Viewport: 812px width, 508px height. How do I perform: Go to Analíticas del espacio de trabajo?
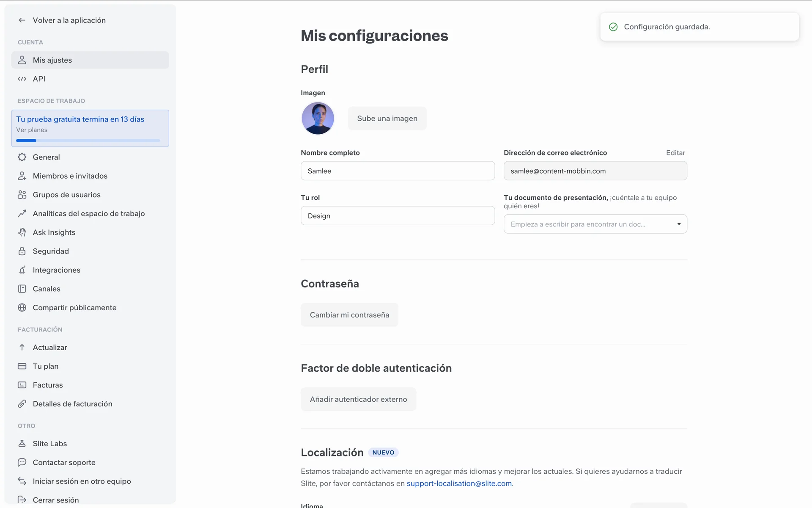(88, 214)
